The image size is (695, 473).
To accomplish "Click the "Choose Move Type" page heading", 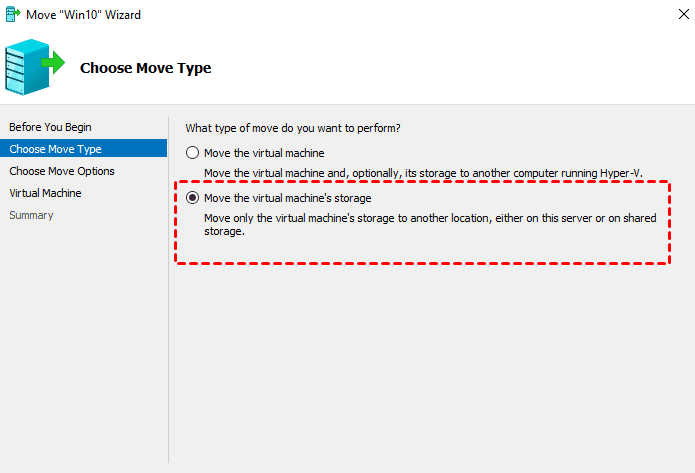I will [x=145, y=68].
